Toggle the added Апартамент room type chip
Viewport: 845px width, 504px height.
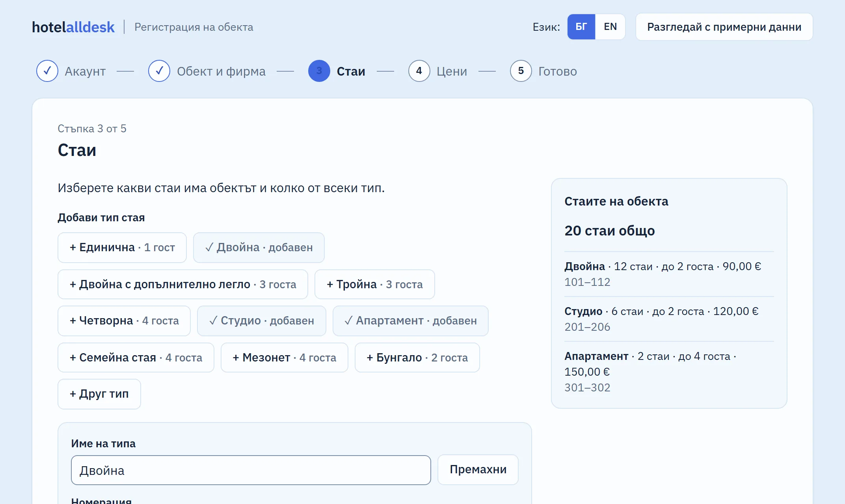coord(411,321)
